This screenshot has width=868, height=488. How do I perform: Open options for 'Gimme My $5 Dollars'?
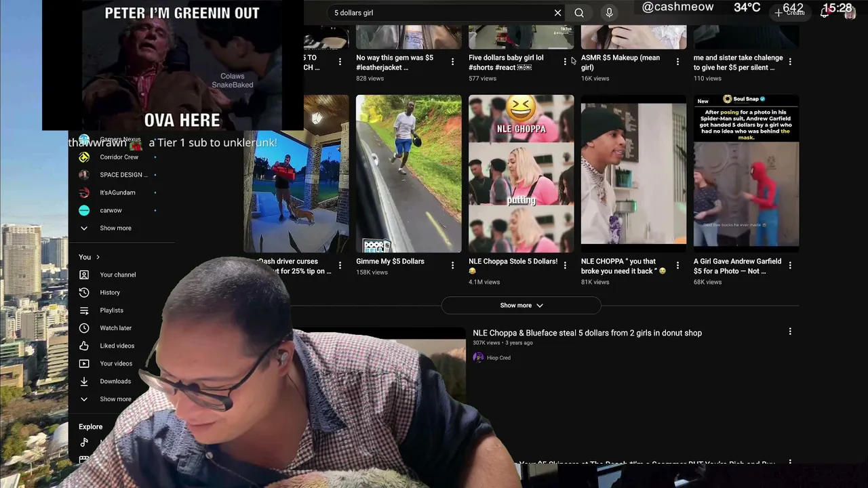[452, 265]
